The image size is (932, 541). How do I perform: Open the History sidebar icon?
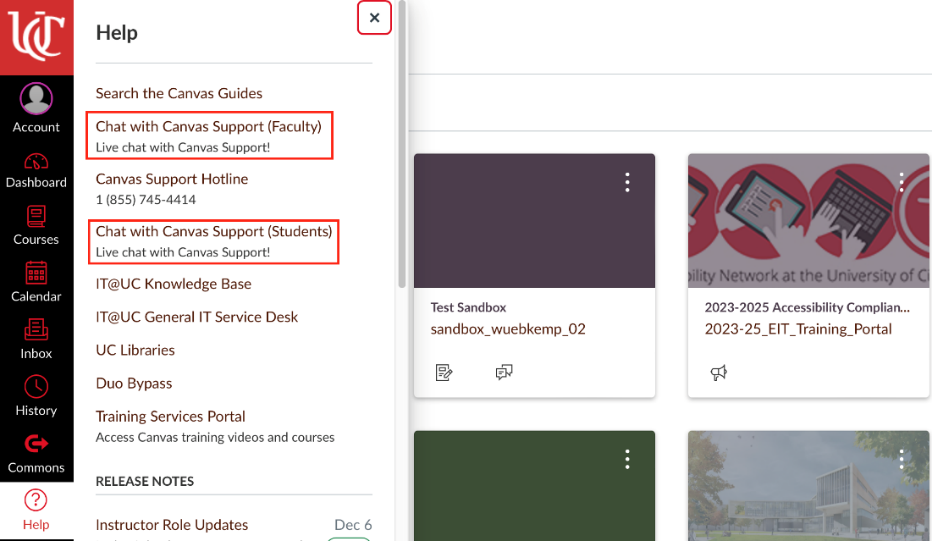pyautogui.click(x=36, y=388)
